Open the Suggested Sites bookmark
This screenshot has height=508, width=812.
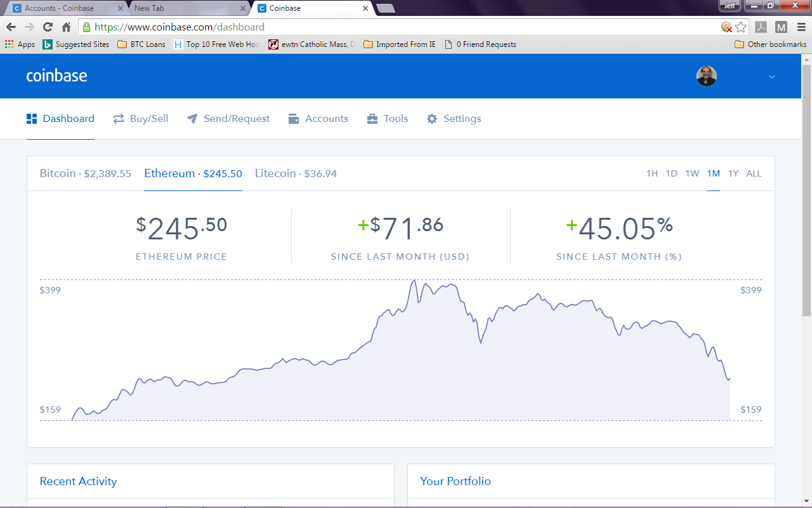[76, 44]
